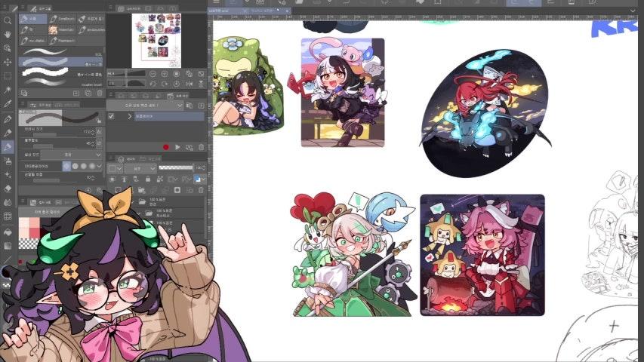Click the duplicate sub tool icon

click(x=88, y=94)
